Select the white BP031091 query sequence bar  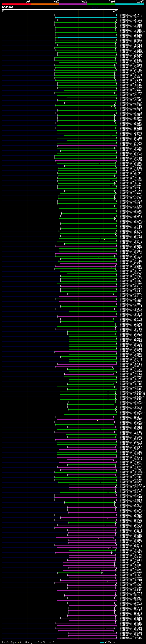point(60,10)
